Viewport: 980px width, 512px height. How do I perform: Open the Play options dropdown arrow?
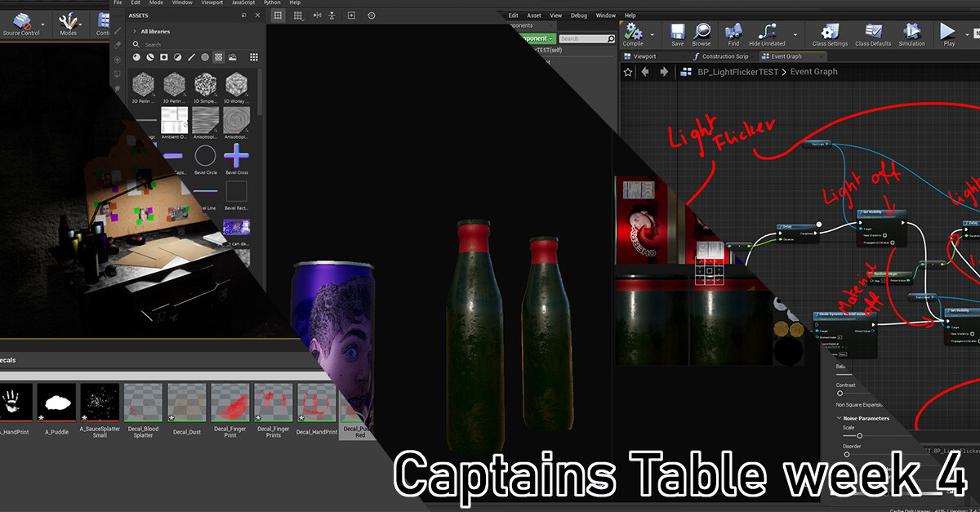point(966,33)
